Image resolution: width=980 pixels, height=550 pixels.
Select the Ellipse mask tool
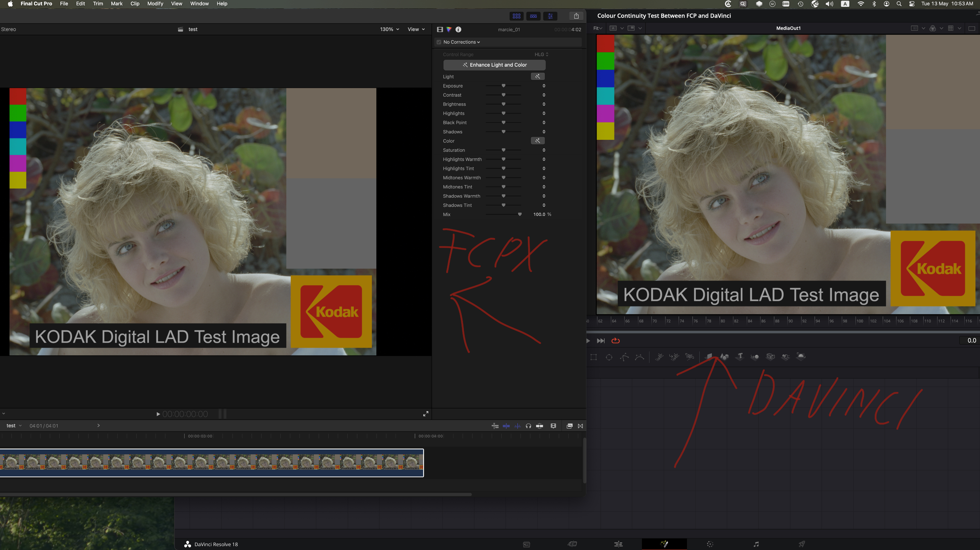point(609,357)
